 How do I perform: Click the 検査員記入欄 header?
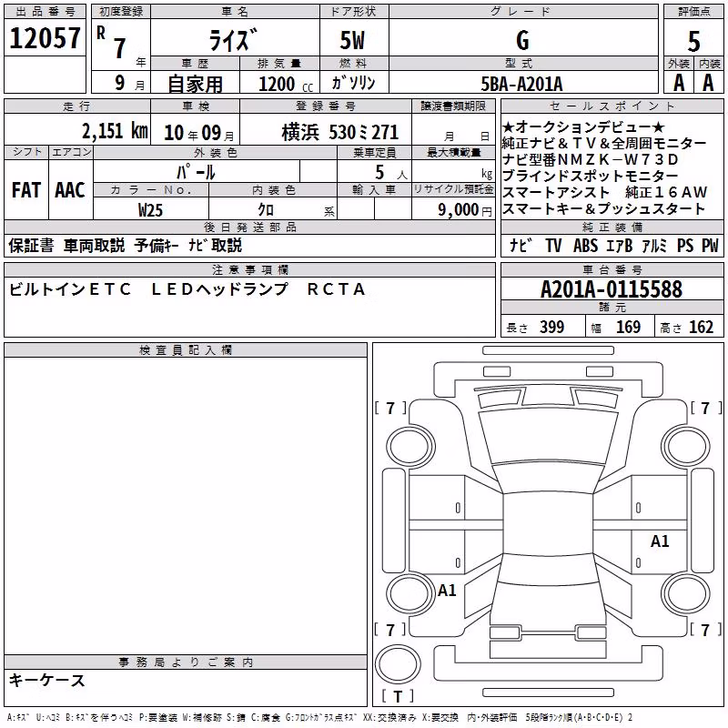186,350
